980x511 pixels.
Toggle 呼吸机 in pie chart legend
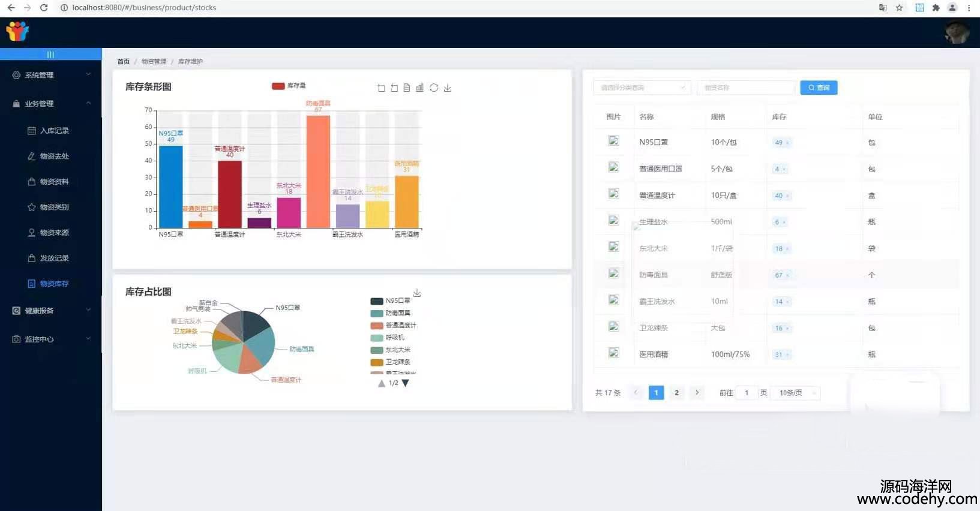click(x=388, y=338)
